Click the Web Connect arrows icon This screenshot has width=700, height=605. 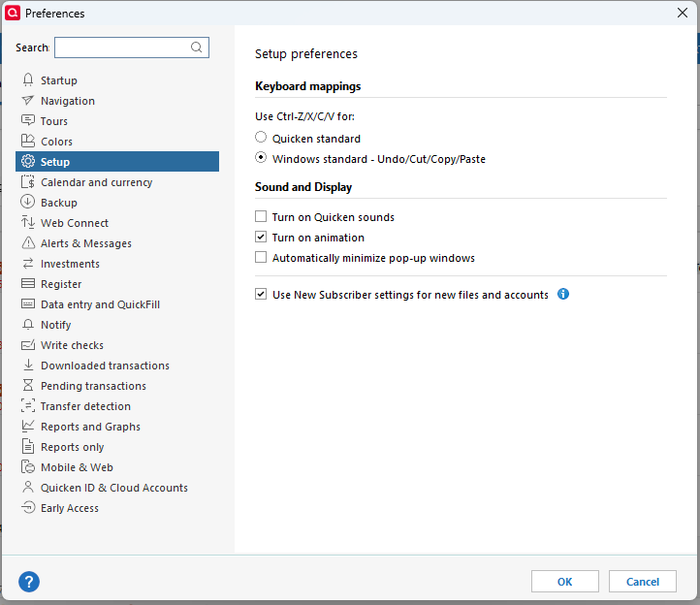coord(28,223)
